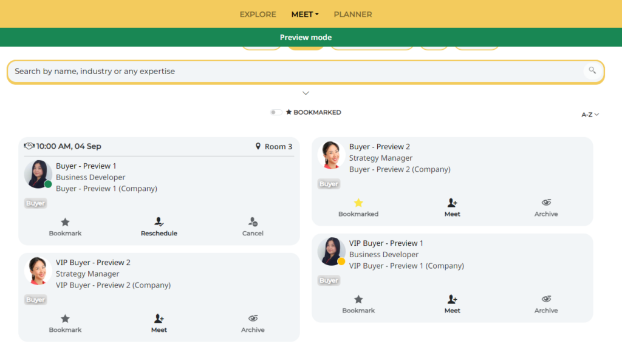
Task: Click the search magnifier icon
Action: click(592, 71)
